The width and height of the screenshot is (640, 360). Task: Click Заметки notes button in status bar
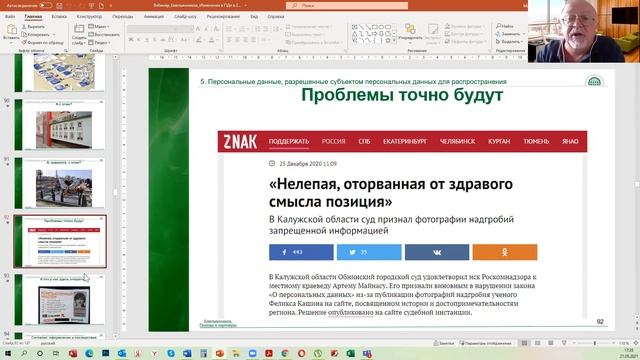444,343
